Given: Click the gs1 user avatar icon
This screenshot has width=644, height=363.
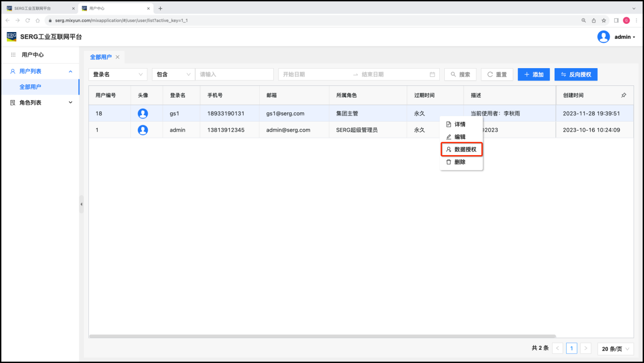Looking at the screenshot, I should 143,113.
